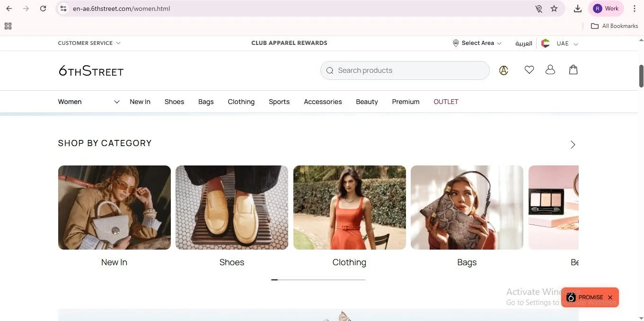The width and height of the screenshot is (644, 321).
Task: Click Shoes category label below image
Action: [x=232, y=262]
